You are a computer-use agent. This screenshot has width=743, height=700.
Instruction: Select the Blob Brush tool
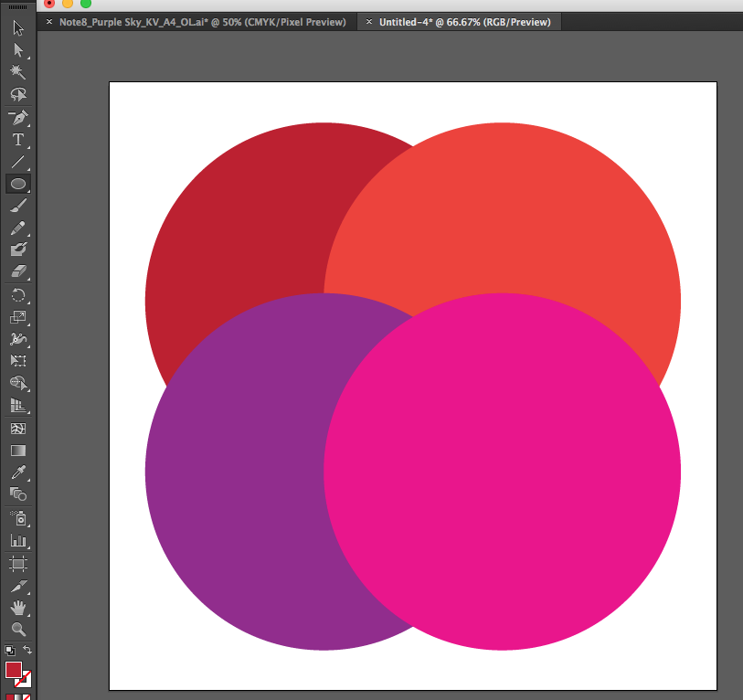(18, 249)
